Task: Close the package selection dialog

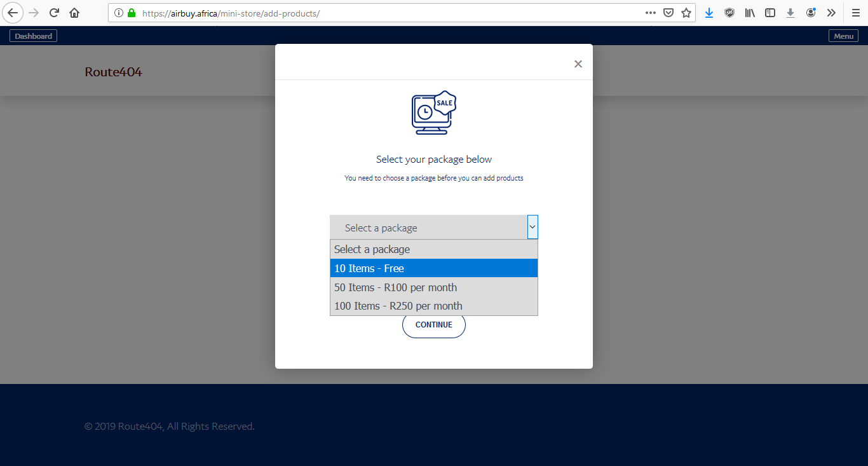Action: pyautogui.click(x=578, y=64)
